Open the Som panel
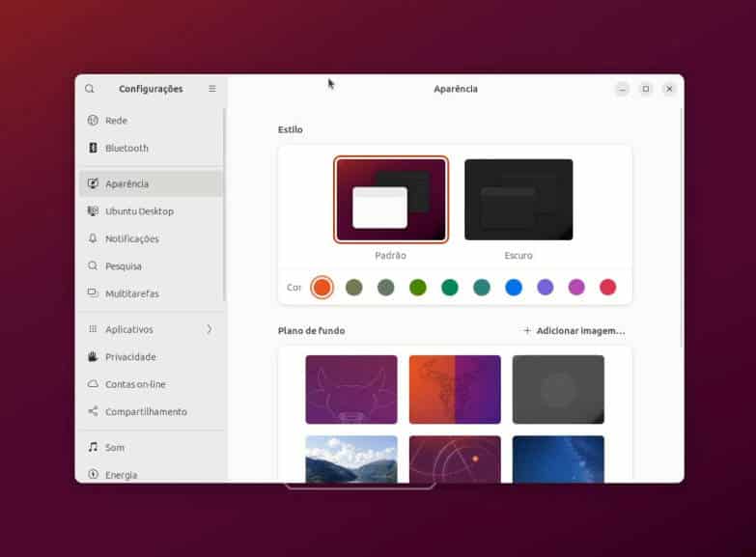This screenshot has height=557, width=756. click(x=152, y=447)
